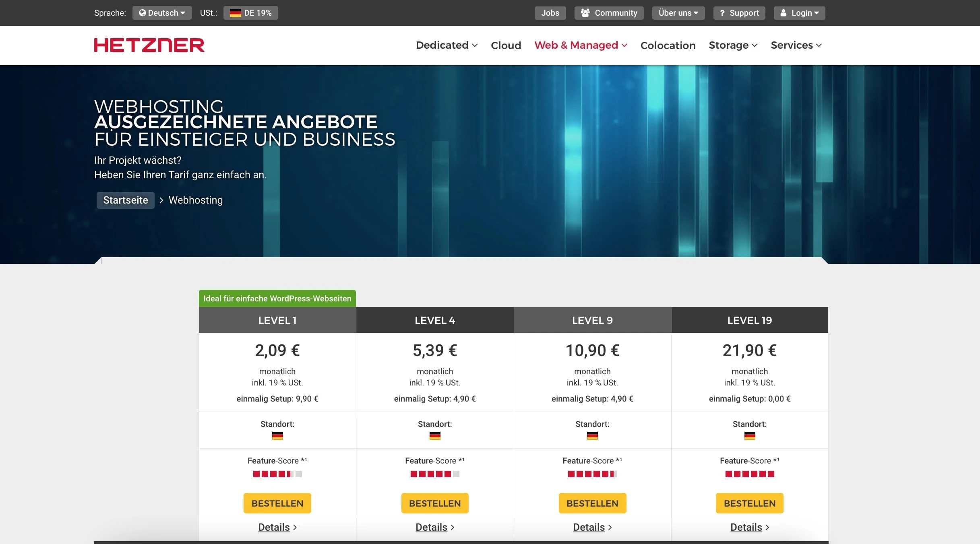Click the Germany flag under Level 1 Standort
This screenshot has height=544, width=980.
pyautogui.click(x=277, y=436)
